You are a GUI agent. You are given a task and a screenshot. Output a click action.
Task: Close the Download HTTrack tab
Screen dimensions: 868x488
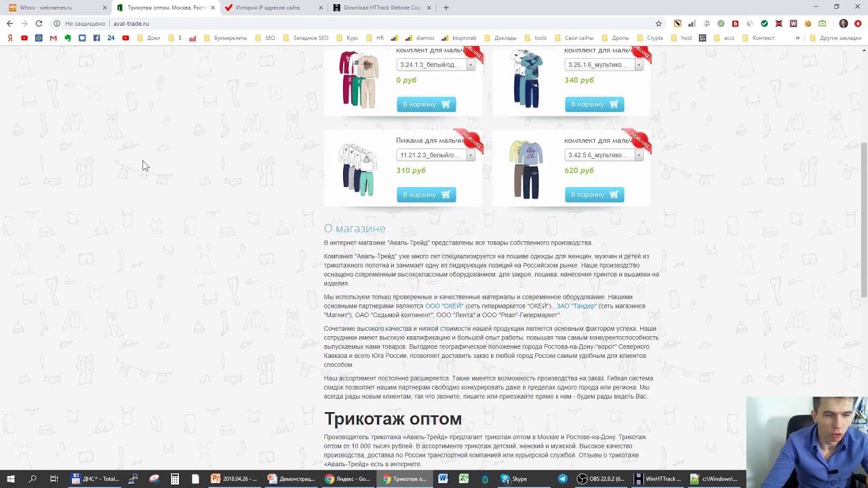[429, 7]
